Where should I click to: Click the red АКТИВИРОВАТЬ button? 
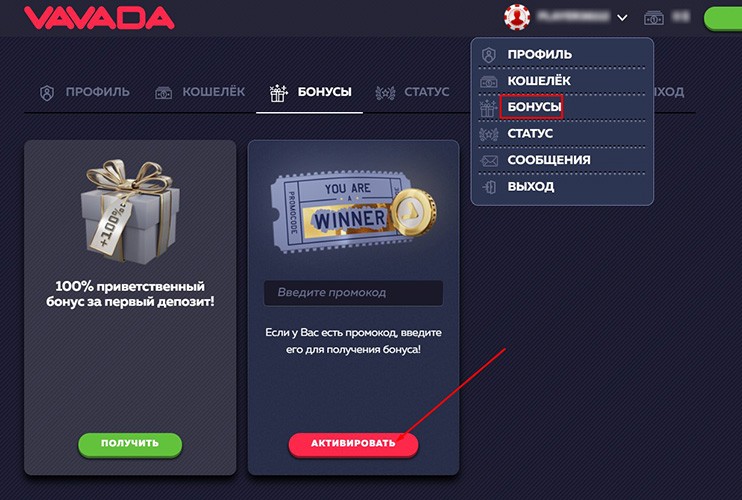coord(353,445)
